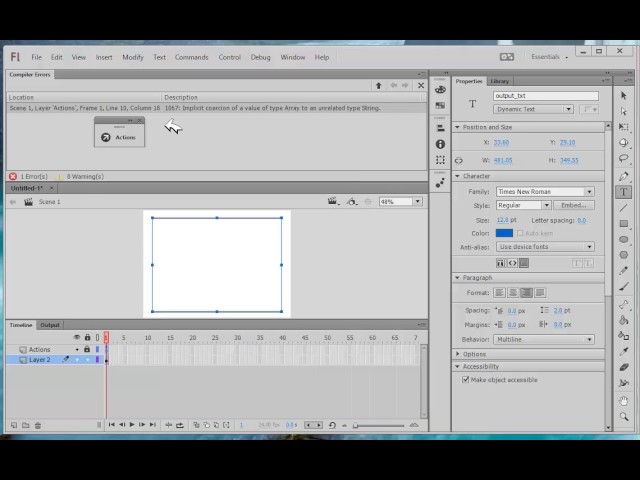Toggle Lock all layers icon
The image size is (640, 480).
(x=87, y=337)
